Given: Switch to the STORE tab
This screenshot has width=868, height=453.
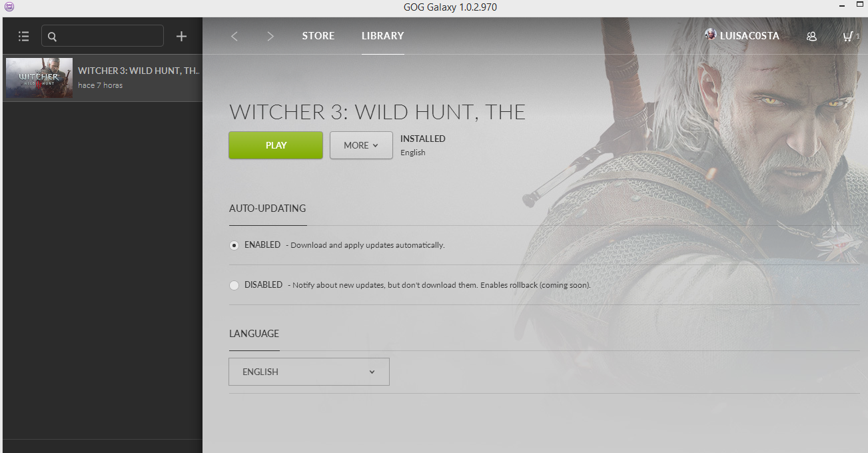Looking at the screenshot, I should (318, 36).
